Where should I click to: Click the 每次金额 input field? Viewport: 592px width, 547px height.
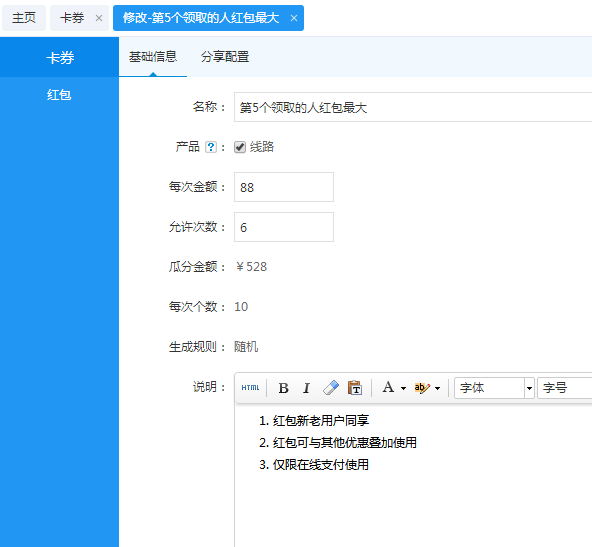click(284, 187)
